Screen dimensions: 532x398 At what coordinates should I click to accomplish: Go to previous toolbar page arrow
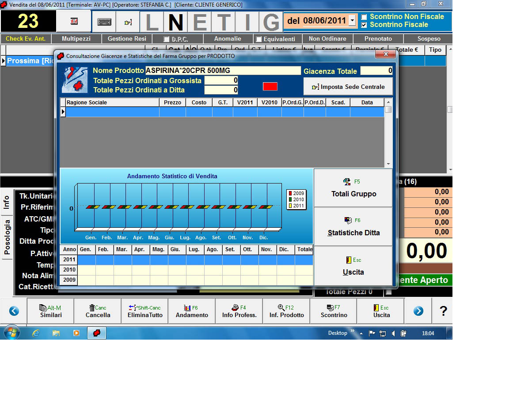[14, 311]
